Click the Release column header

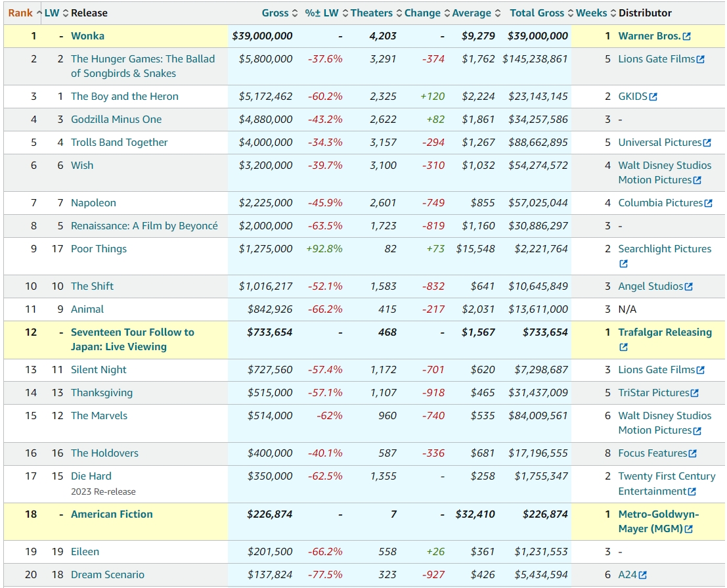click(x=89, y=13)
